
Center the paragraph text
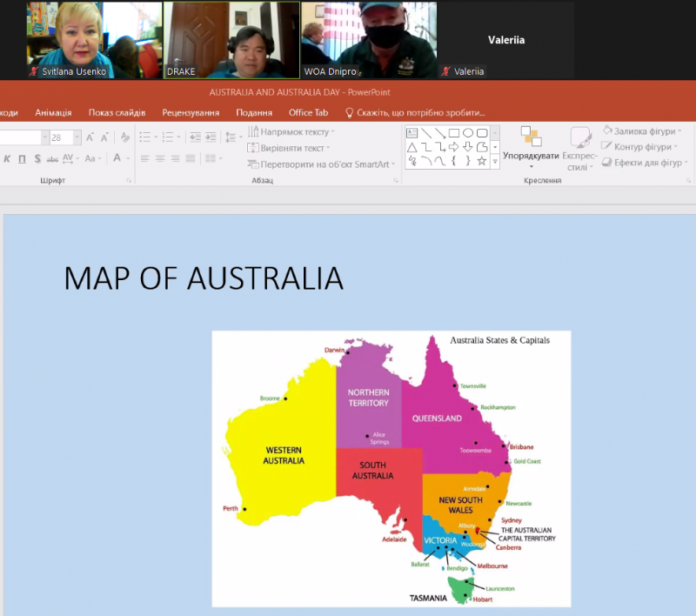(160, 158)
